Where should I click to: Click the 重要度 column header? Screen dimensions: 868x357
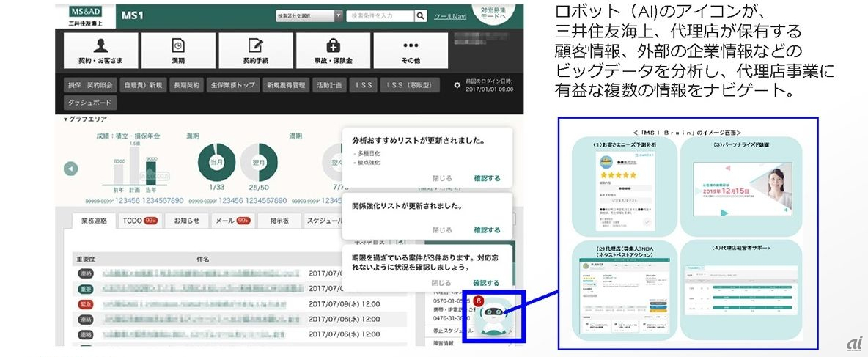coord(86,259)
